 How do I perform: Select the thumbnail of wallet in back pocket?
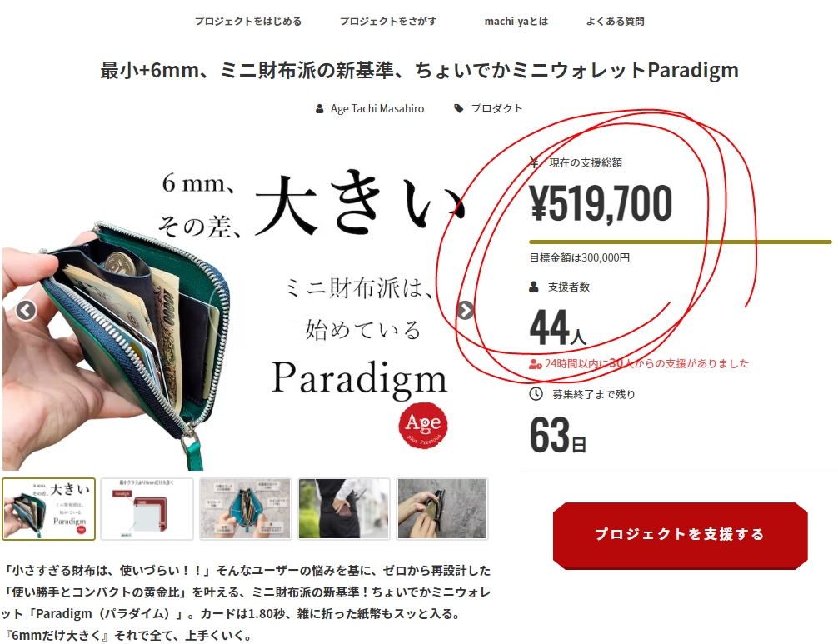pos(344,509)
